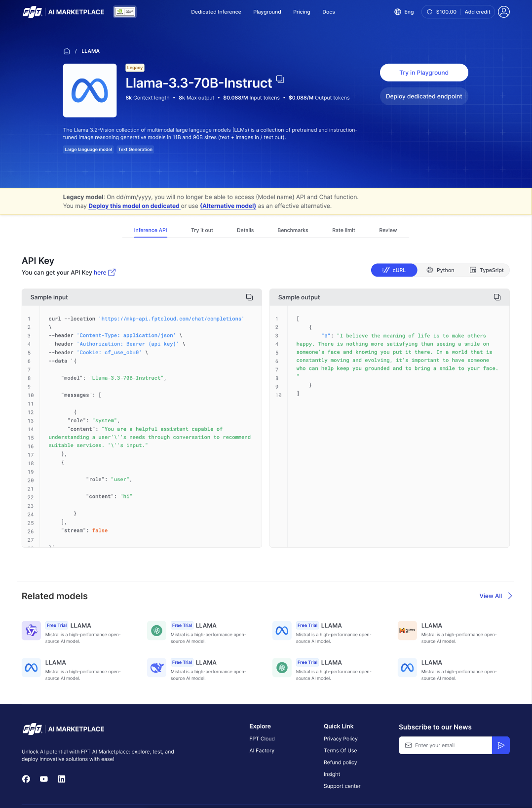Click the LLAMA breadcrumb link
The width and height of the screenshot is (532, 808).
click(x=90, y=51)
